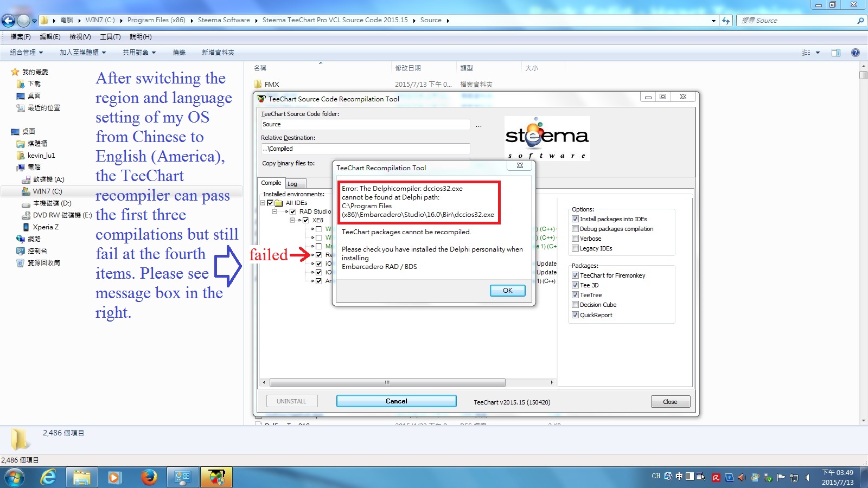Viewport: 868px width, 488px height.
Task: Open the address bar history dropdown arrow
Action: tap(713, 21)
